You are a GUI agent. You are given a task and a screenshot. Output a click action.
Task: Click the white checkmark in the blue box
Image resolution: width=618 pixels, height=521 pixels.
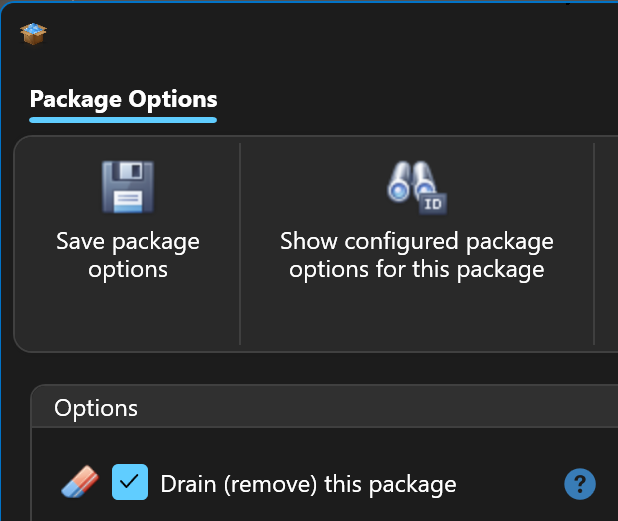point(130,482)
